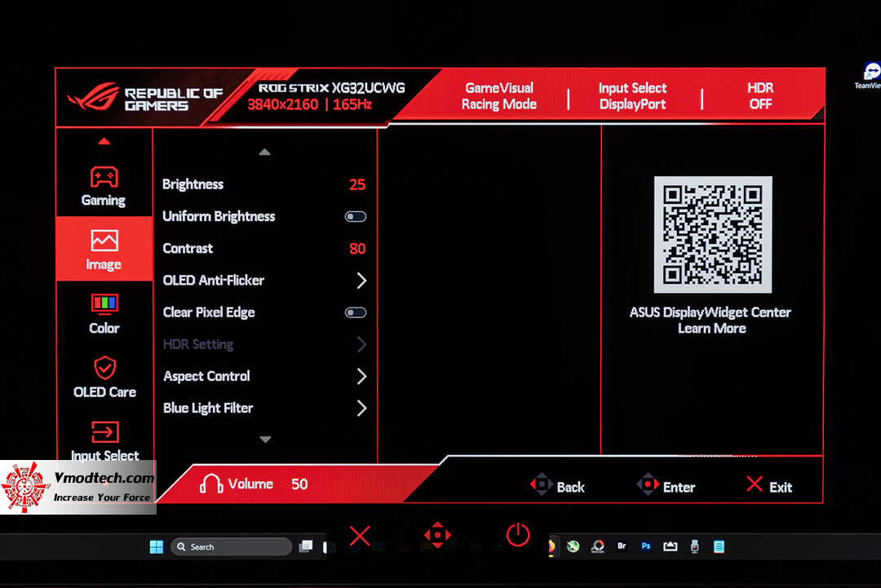Select the Image menu category
This screenshot has height=588, width=881.
[104, 250]
